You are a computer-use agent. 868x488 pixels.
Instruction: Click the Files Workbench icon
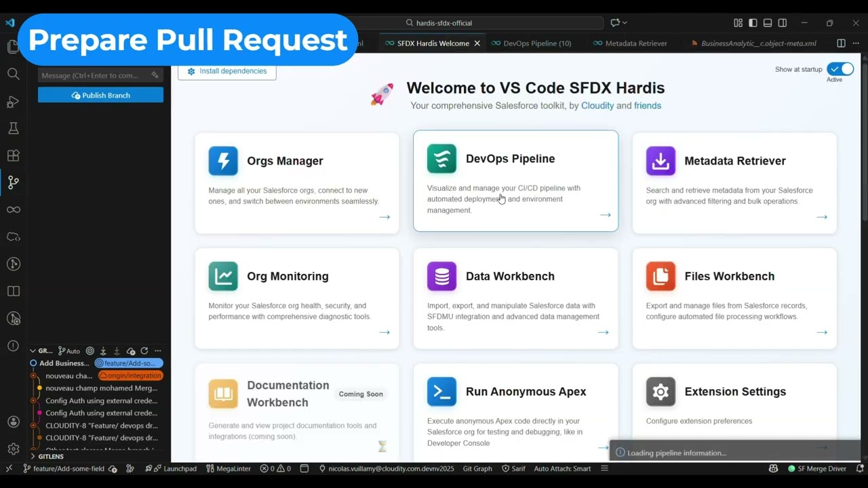660,277
